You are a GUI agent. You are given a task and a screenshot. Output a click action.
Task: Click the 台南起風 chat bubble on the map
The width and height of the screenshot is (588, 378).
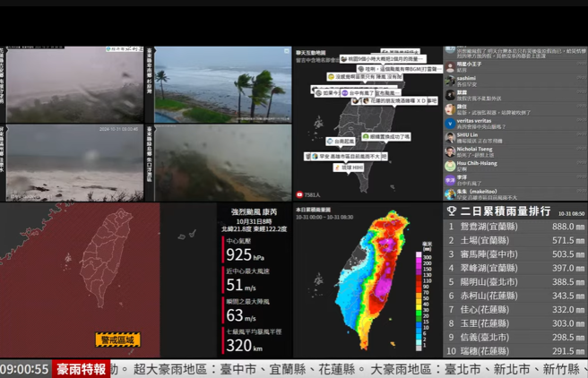(x=341, y=142)
